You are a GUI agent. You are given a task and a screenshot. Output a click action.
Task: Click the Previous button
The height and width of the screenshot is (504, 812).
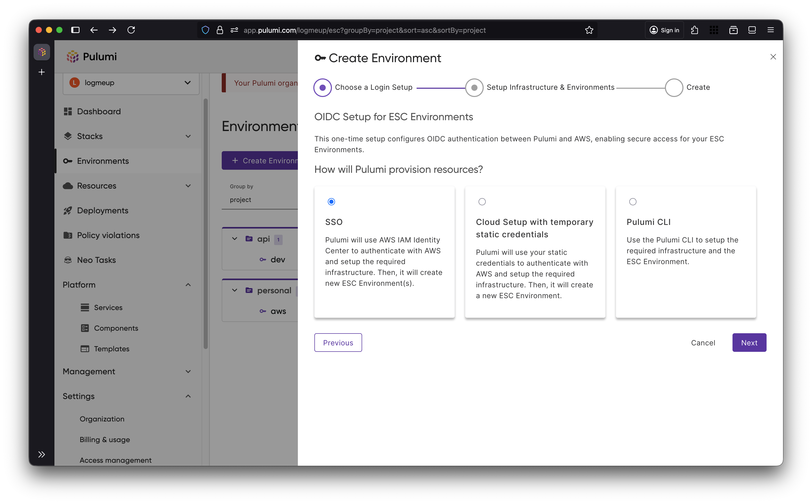tap(338, 342)
